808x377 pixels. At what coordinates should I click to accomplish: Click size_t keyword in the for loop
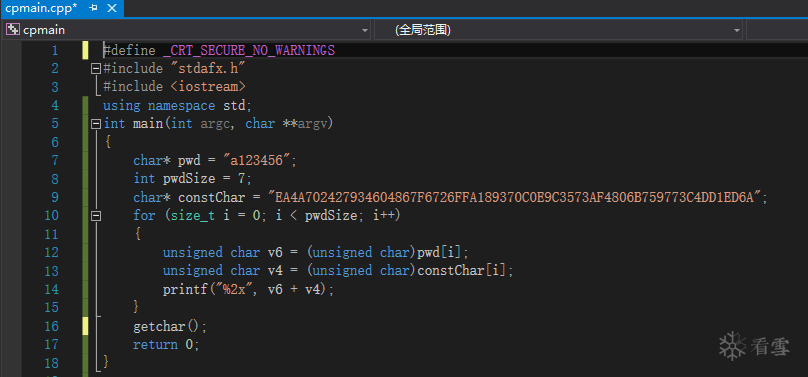(x=193, y=216)
